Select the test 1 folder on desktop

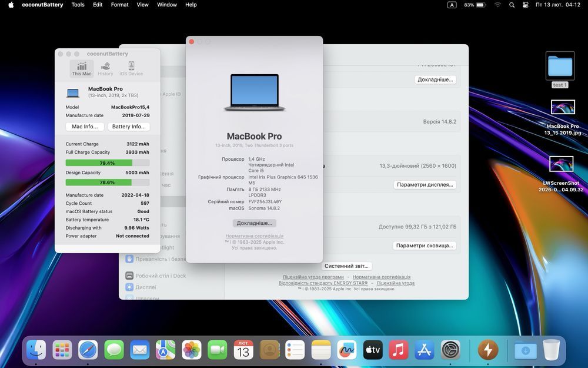(560, 70)
